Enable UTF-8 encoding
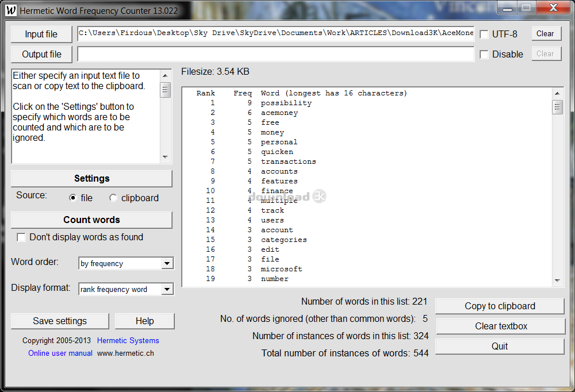 coord(484,33)
